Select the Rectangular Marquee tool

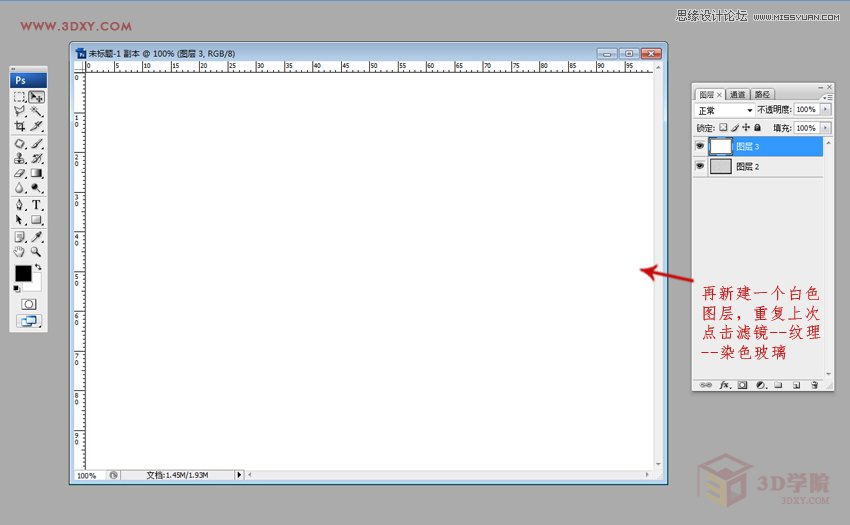coord(20,97)
